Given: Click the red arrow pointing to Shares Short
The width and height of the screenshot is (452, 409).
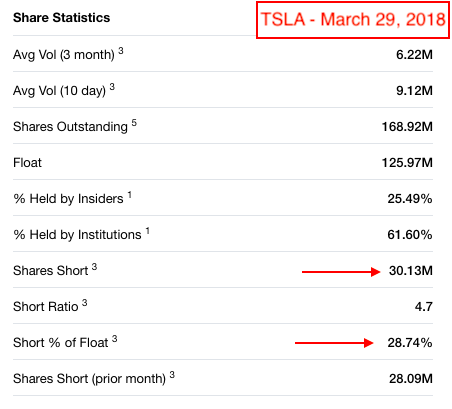Looking at the screenshot, I should tap(341, 272).
